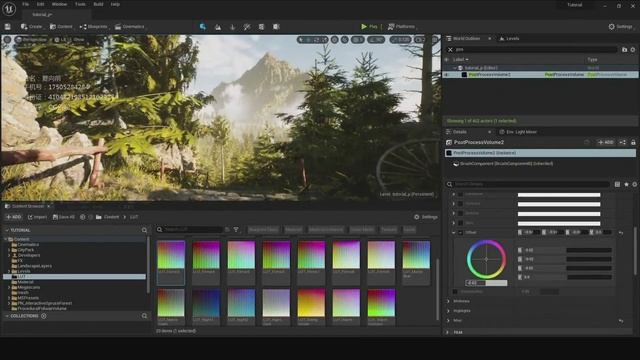
Task: Toggle viewport surface snapping icon
Action: click(345, 40)
